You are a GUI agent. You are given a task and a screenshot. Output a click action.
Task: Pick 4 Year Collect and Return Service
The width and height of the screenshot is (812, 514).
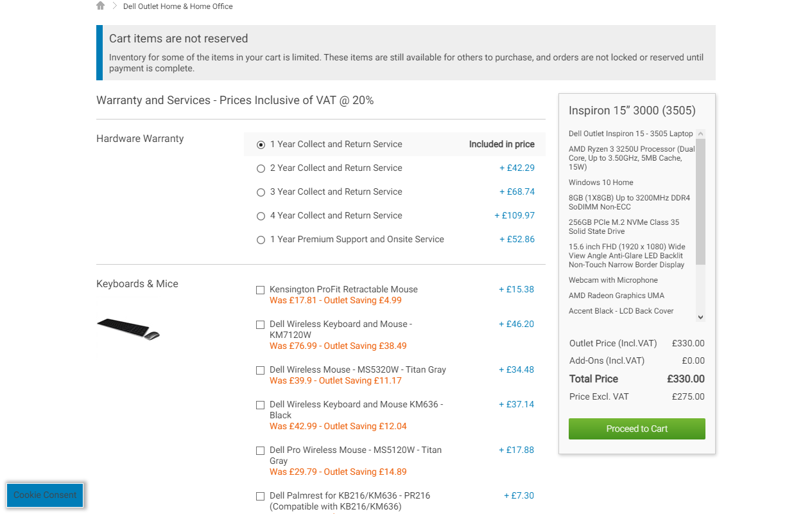(x=261, y=216)
